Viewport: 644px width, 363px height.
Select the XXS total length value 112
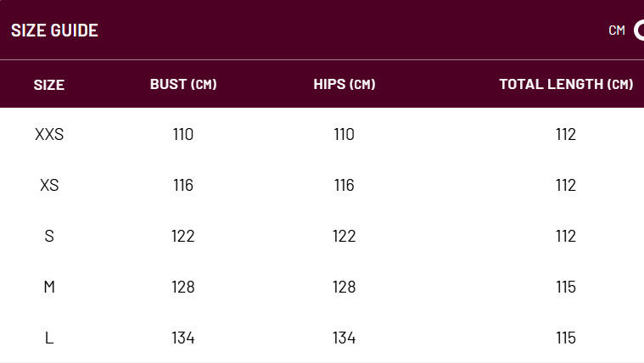[566, 134]
